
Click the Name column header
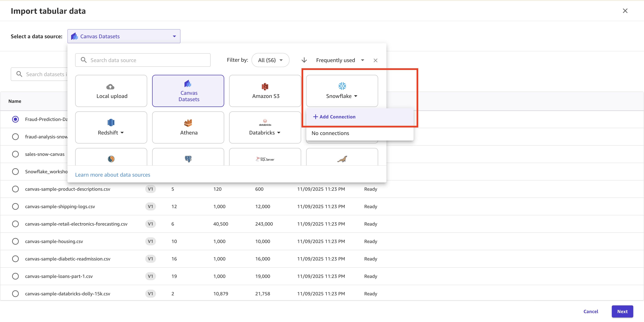click(x=15, y=101)
